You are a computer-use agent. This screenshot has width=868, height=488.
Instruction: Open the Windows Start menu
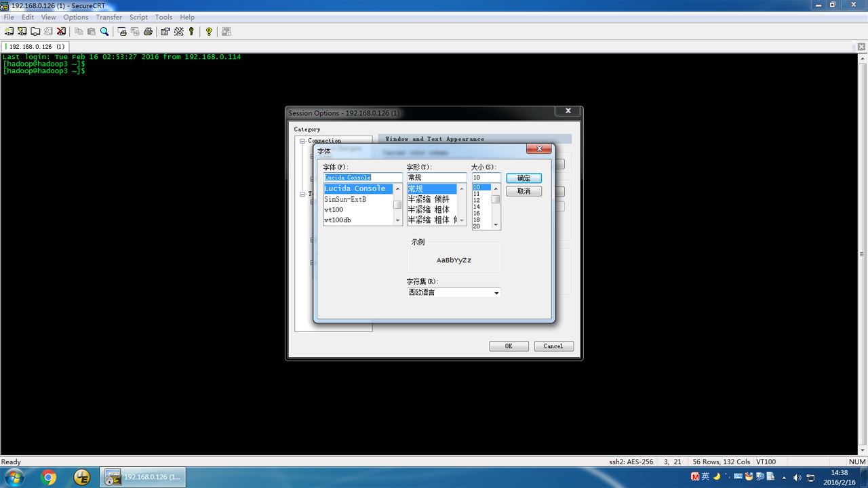(14, 477)
